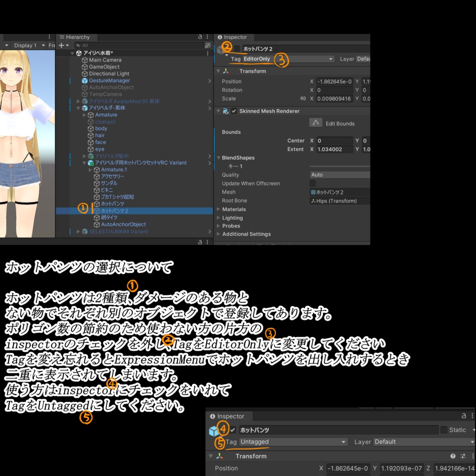This screenshot has height=476, width=476.
Task: Click the ホットパンツ2 name field
Action: pyautogui.click(x=306, y=49)
